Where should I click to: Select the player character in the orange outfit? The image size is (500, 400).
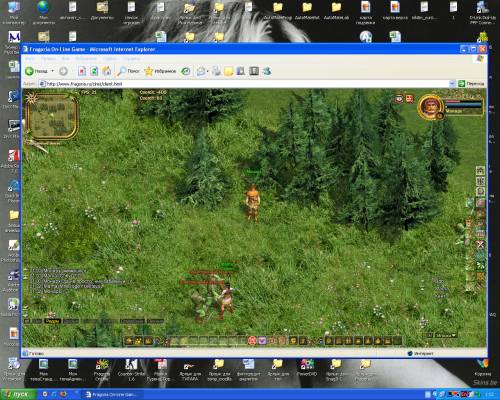(x=252, y=203)
